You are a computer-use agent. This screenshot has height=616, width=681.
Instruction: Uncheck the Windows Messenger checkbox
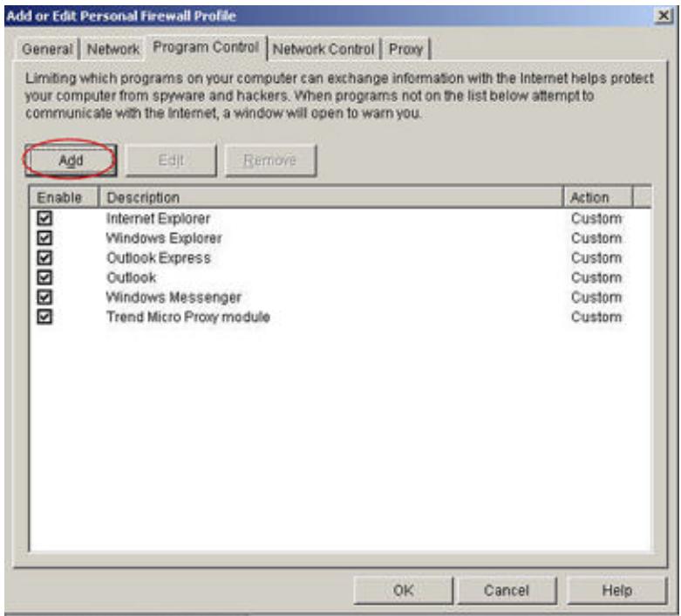coord(44,297)
